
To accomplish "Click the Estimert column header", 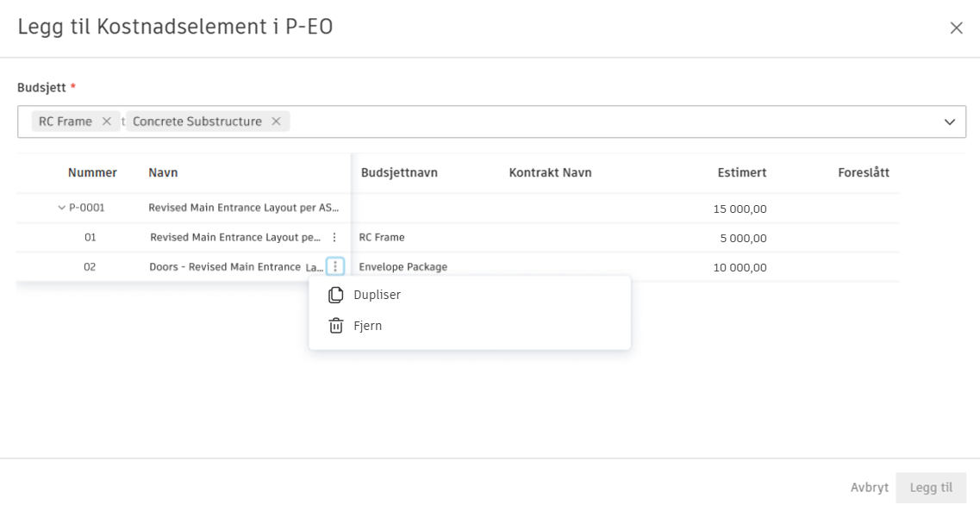I will click(x=741, y=172).
